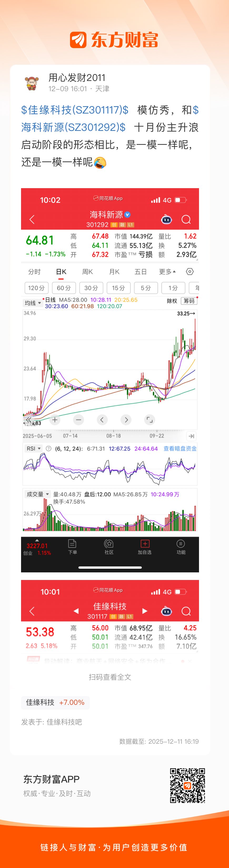
Task: Open the 佳缘科技吧 forum link
Action: point(64,722)
